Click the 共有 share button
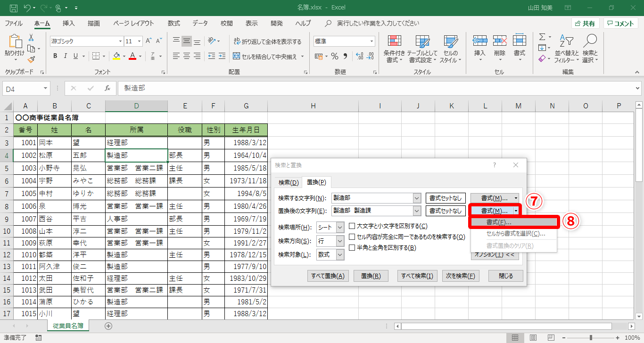The image size is (644, 343). pos(586,24)
